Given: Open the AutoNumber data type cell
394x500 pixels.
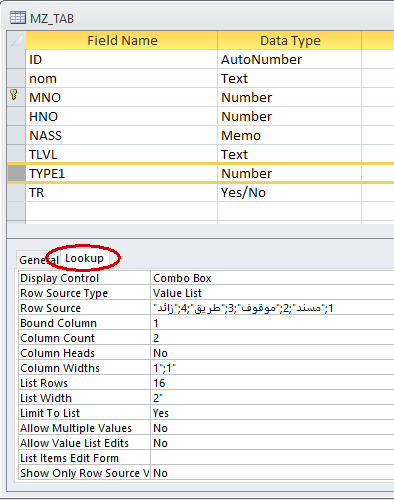Looking at the screenshot, I should (x=290, y=60).
